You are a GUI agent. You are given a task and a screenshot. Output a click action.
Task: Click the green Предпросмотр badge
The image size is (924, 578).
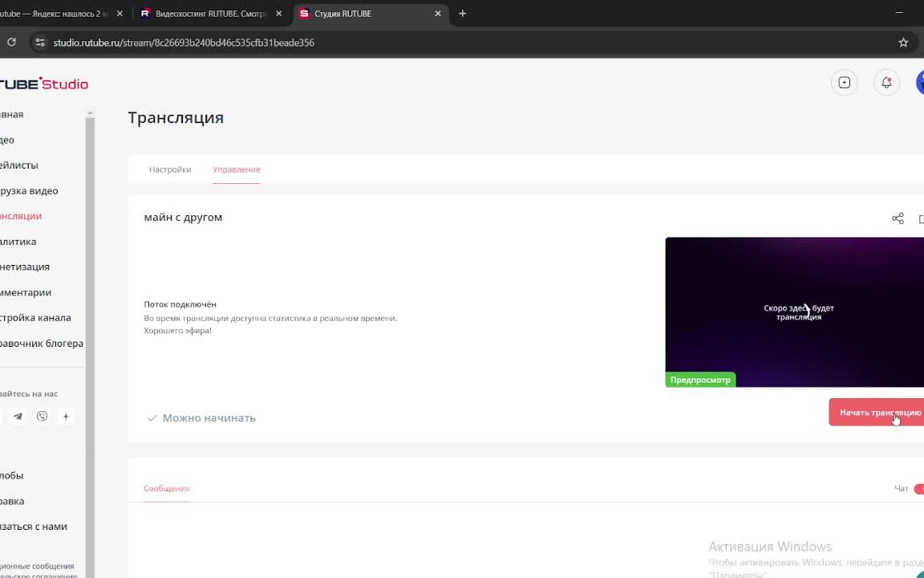700,380
